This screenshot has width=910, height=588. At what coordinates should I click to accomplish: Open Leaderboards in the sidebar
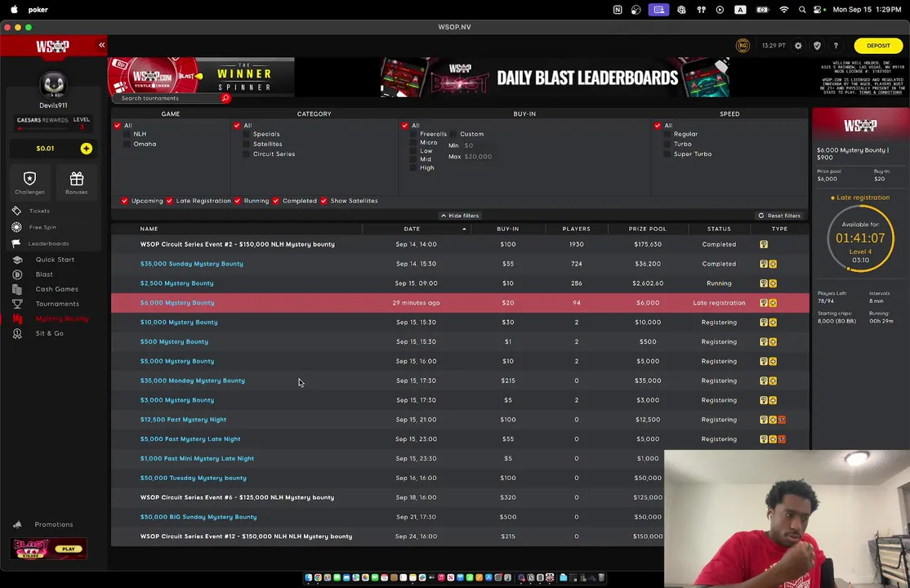tap(48, 243)
